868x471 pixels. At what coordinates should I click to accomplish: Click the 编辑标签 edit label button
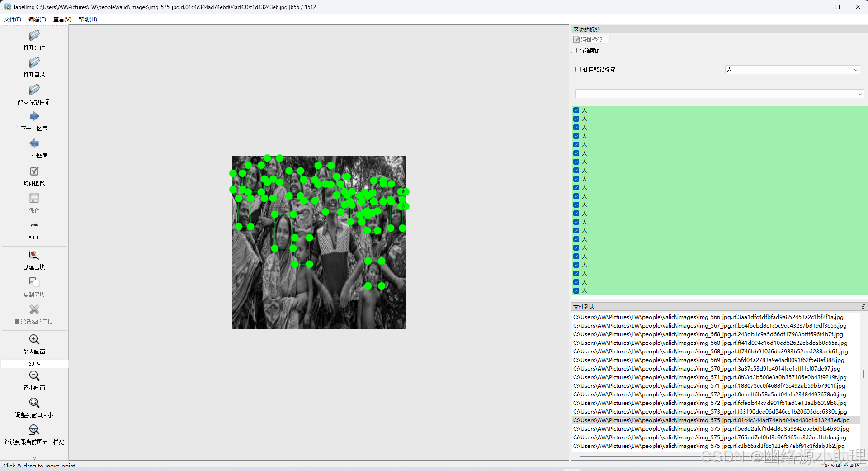[x=591, y=39]
